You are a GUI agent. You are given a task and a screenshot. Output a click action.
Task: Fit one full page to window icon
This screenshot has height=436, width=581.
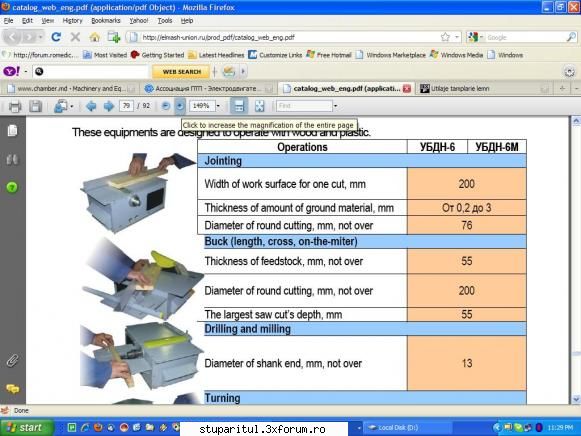[259, 106]
